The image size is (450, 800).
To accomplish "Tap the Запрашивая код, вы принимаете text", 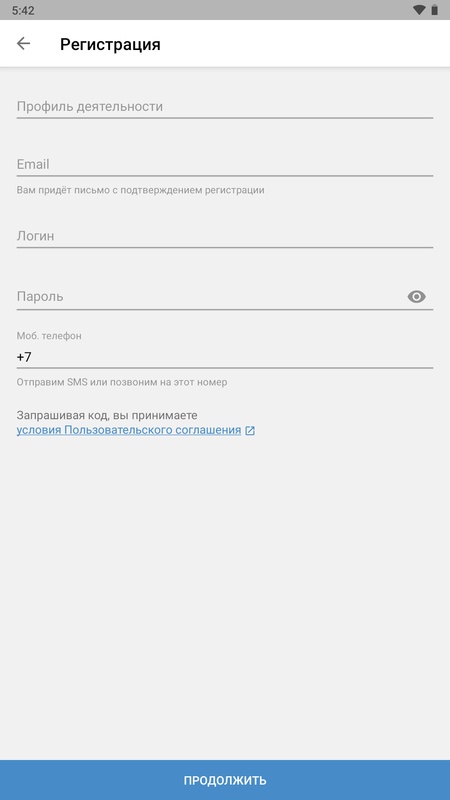I will pos(107,415).
